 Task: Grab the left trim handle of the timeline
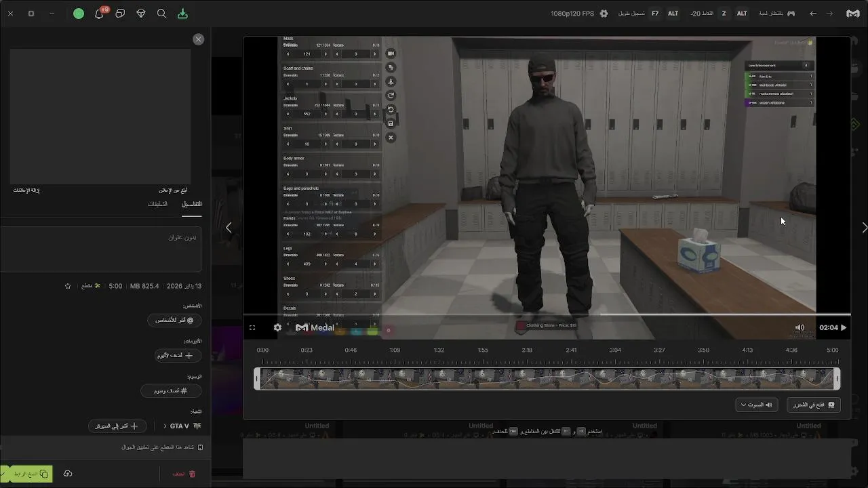click(257, 379)
